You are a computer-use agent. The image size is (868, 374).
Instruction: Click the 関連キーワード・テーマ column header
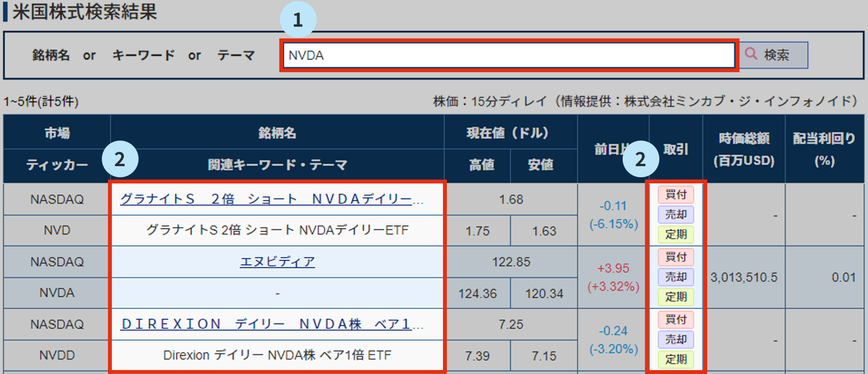pos(277,166)
